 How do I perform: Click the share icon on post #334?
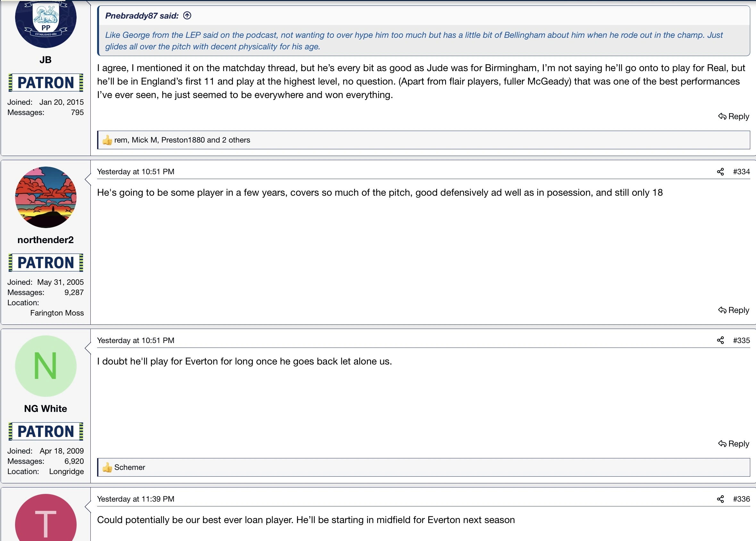coord(720,172)
